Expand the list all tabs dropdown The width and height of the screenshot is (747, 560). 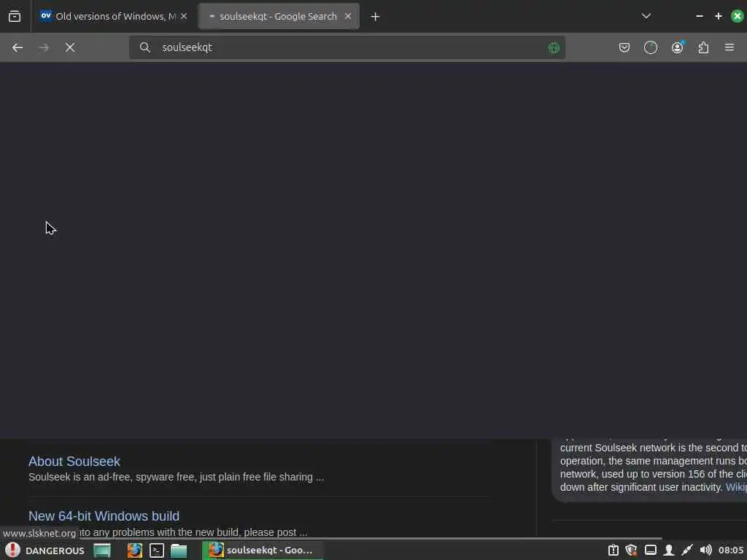[x=646, y=16]
